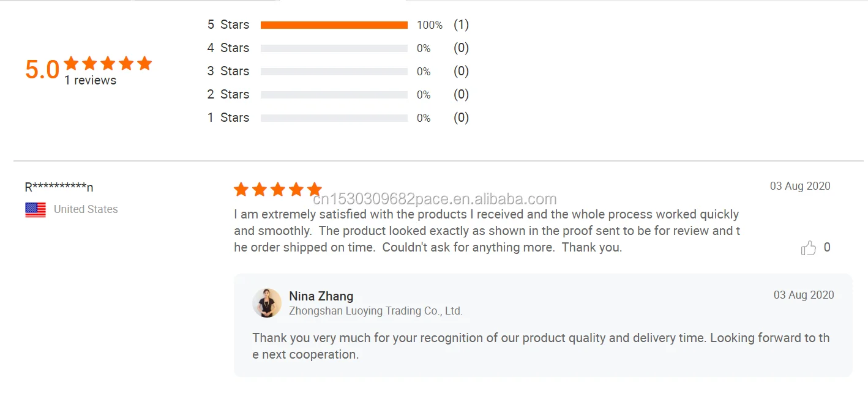This screenshot has width=868, height=399.
Task: Click the reviewer name R**********n
Action: coord(59,187)
